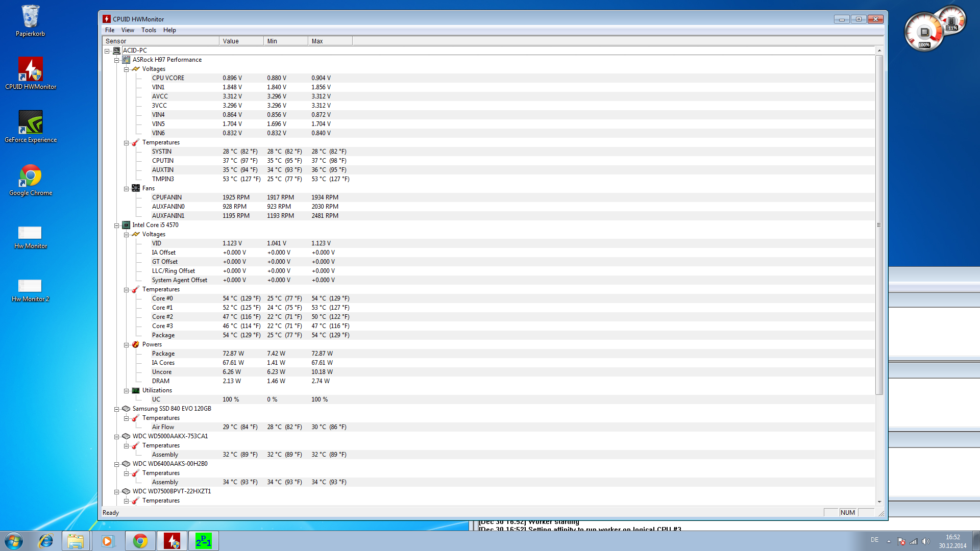Open Windows Explorer folder in taskbar

[x=76, y=541]
